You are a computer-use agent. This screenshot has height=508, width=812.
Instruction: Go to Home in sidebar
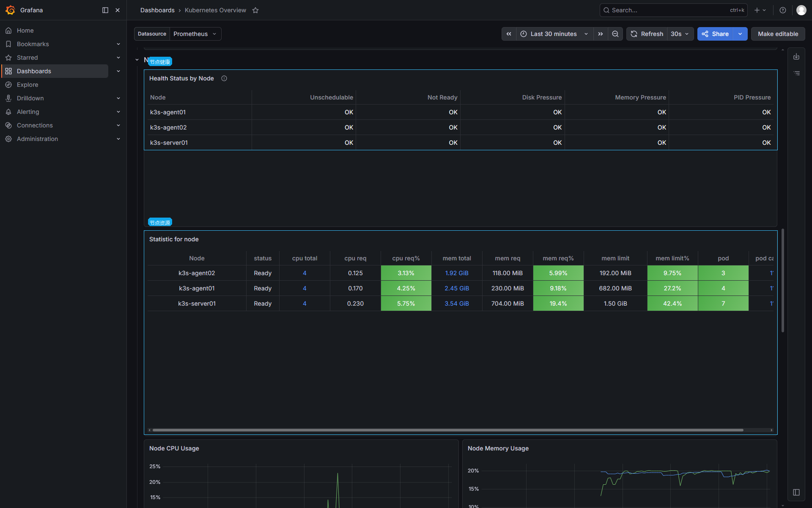coord(25,30)
